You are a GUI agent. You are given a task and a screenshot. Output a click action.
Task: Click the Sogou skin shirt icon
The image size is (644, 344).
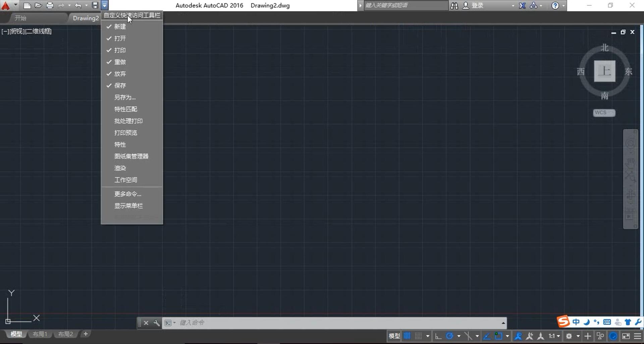point(628,322)
